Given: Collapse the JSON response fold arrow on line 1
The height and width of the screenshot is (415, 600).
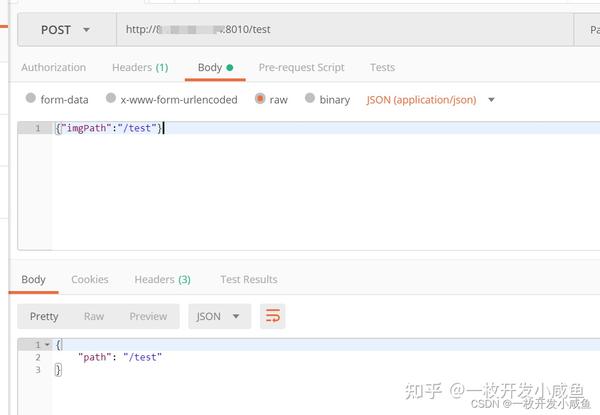Looking at the screenshot, I should [47, 345].
